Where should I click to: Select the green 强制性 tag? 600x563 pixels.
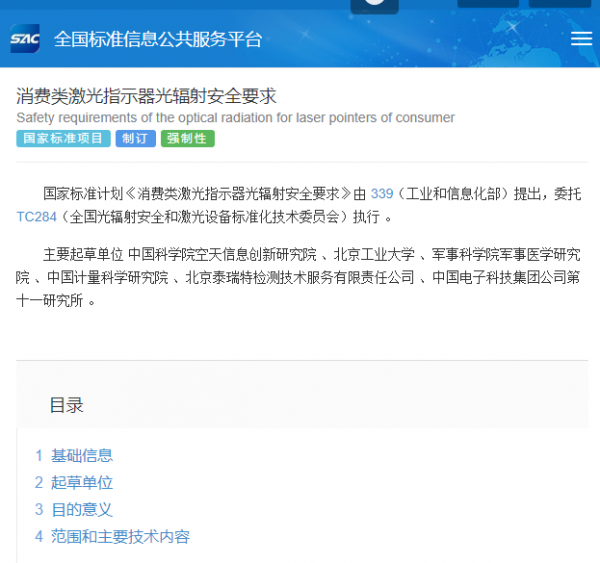[187, 139]
